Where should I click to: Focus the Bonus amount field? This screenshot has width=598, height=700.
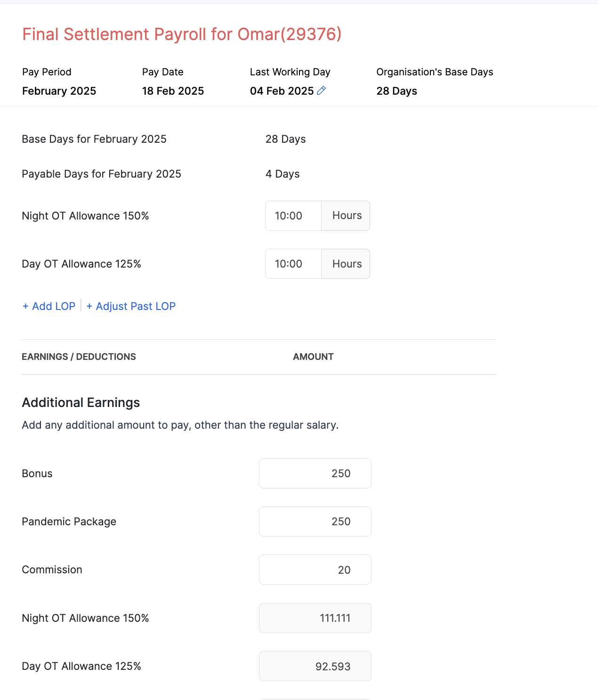[x=315, y=473]
